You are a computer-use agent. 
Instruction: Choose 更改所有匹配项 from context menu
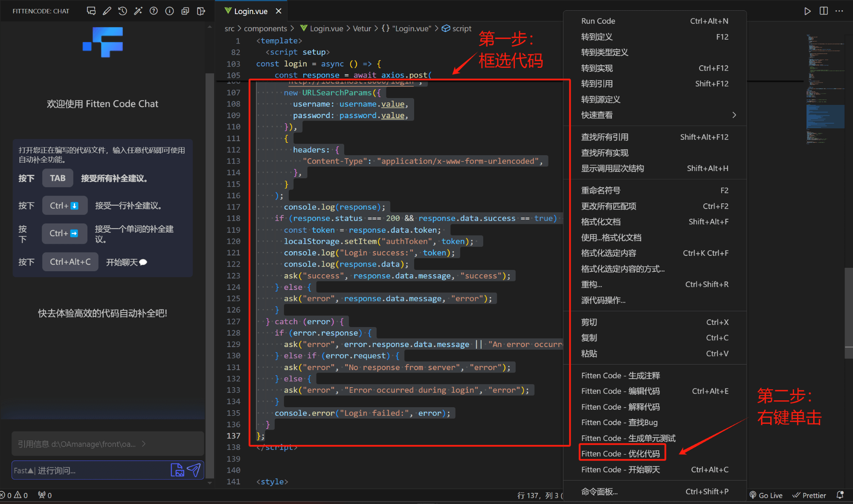655,206
